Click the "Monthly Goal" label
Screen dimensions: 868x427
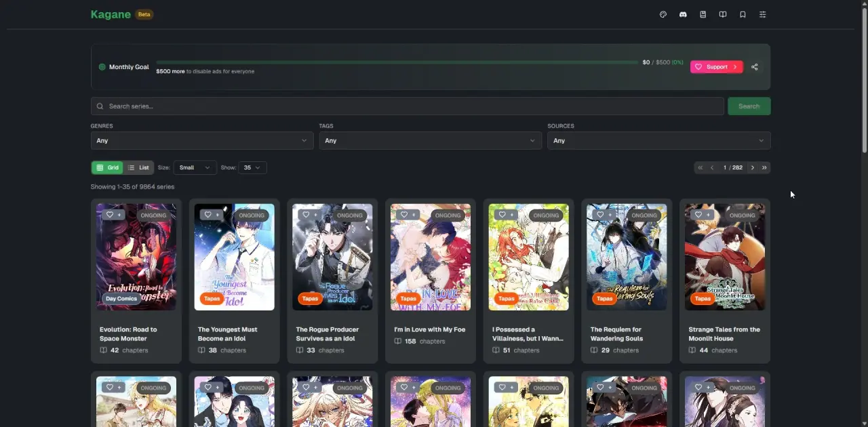[129, 67]
